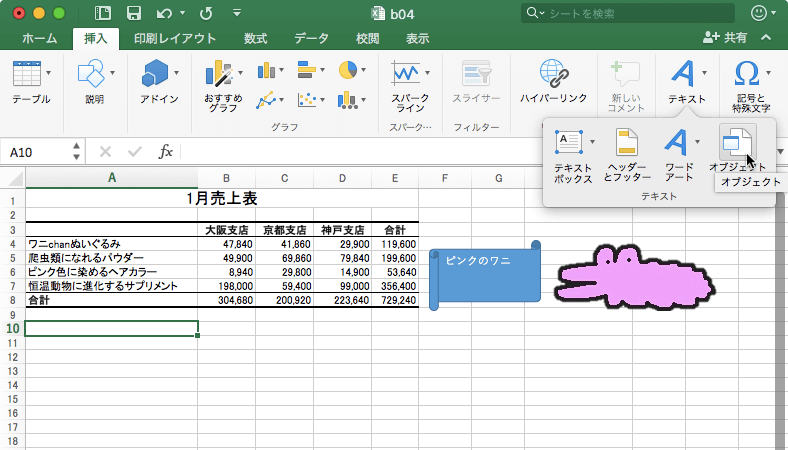
Task: Click the Undo arrow icon
Action: (164, 14)
